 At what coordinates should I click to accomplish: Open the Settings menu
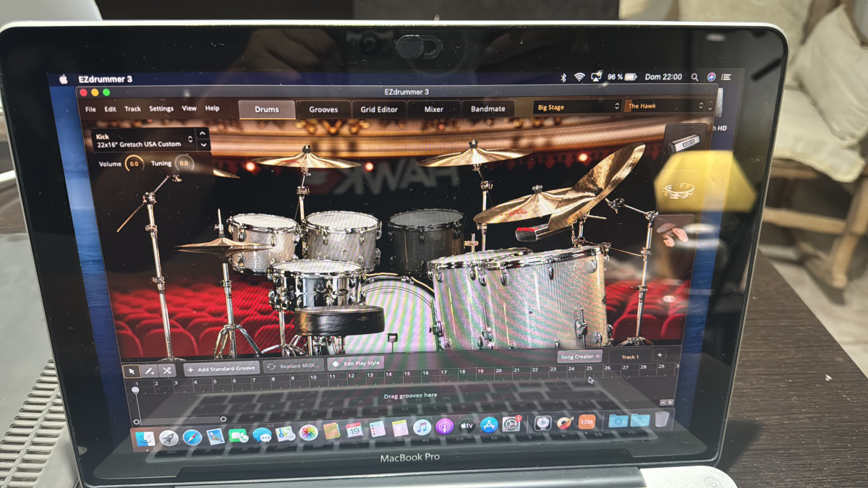click(x=161, y=109)
